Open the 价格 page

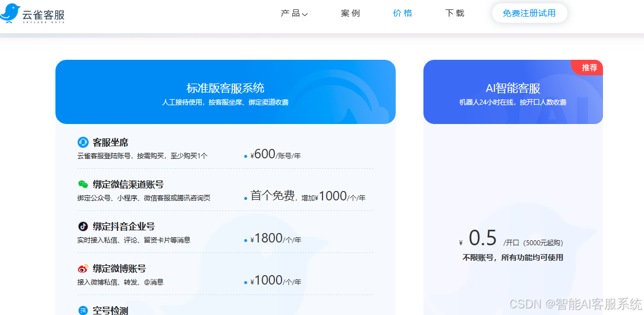[x=402, y=13]
